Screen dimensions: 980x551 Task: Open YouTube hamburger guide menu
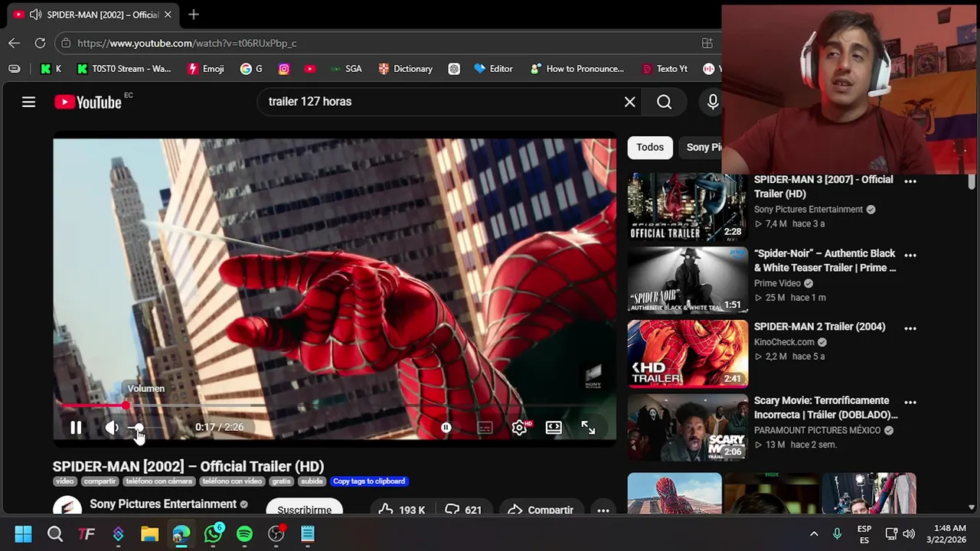pyautogui.click(x=28, y=102)
